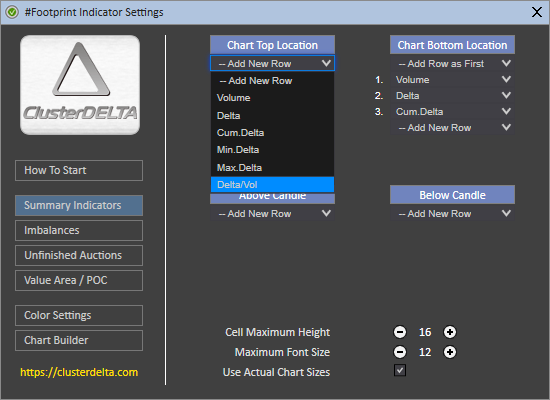Open the Add Row as First dropdown
The width and height of the screenshot is (550, 400).
tap(452, 64)
